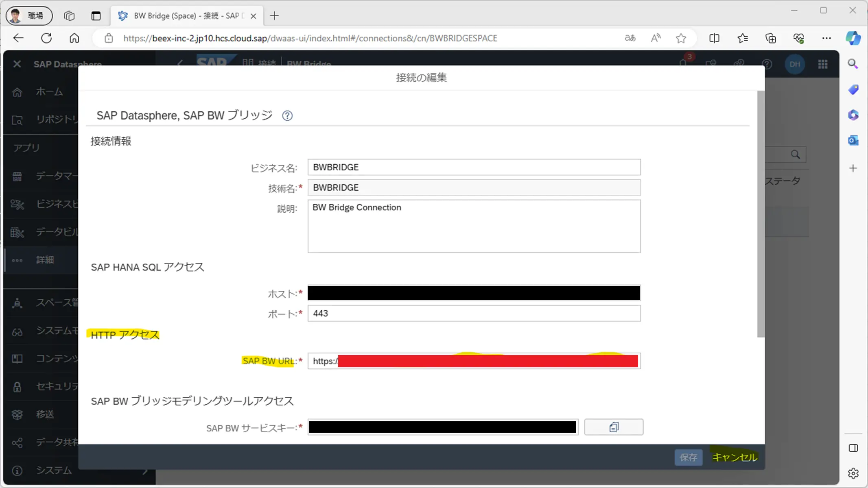
Task: Open collections icon in browser toolbar
Action: click(x=771, y=38)
